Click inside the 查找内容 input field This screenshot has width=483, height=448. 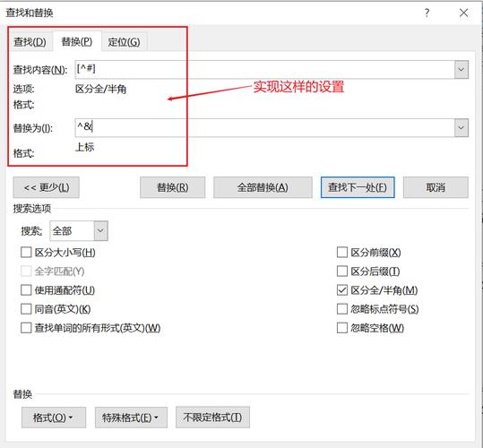click(x=265, y=70)
